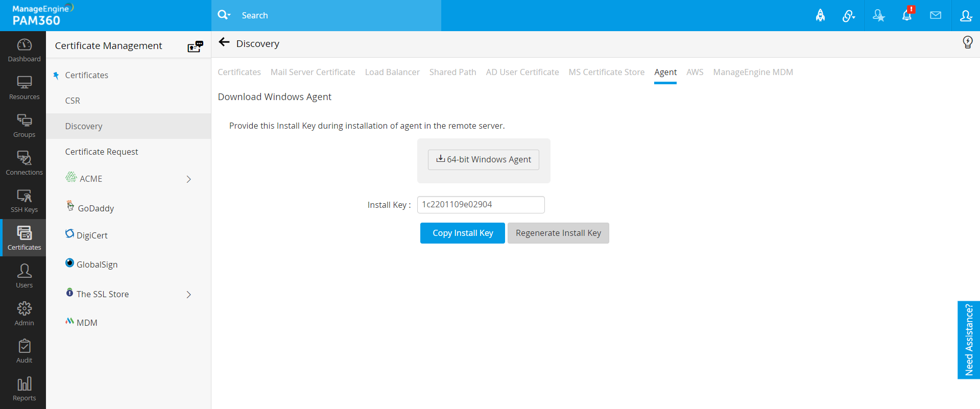Viewport: 980px width, 409px height.
Task: Open the DigiCert menu entry
Action: (x=92, y=236)
